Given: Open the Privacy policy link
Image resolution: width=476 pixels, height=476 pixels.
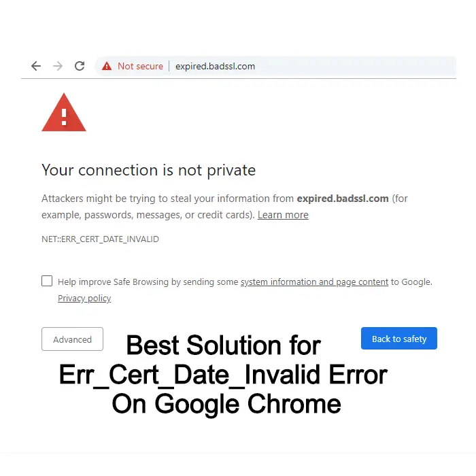Looking at the screenshot, I should pos(84,299).
